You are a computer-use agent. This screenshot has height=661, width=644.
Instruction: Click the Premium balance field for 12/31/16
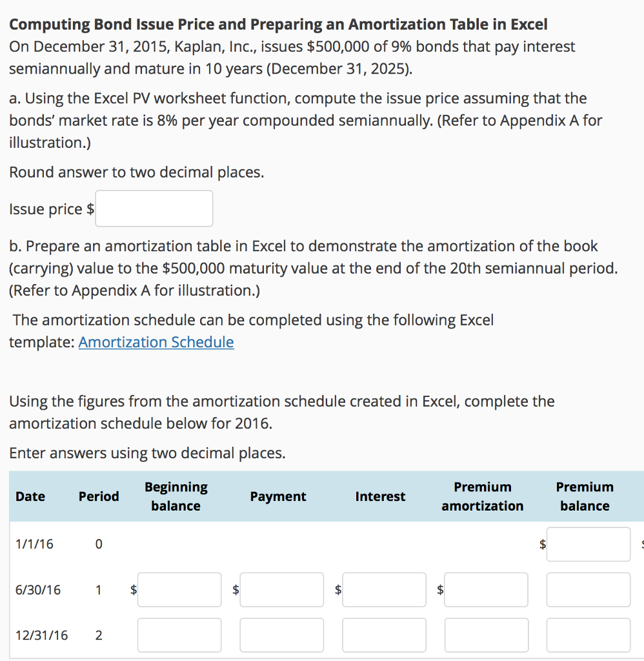588,635
